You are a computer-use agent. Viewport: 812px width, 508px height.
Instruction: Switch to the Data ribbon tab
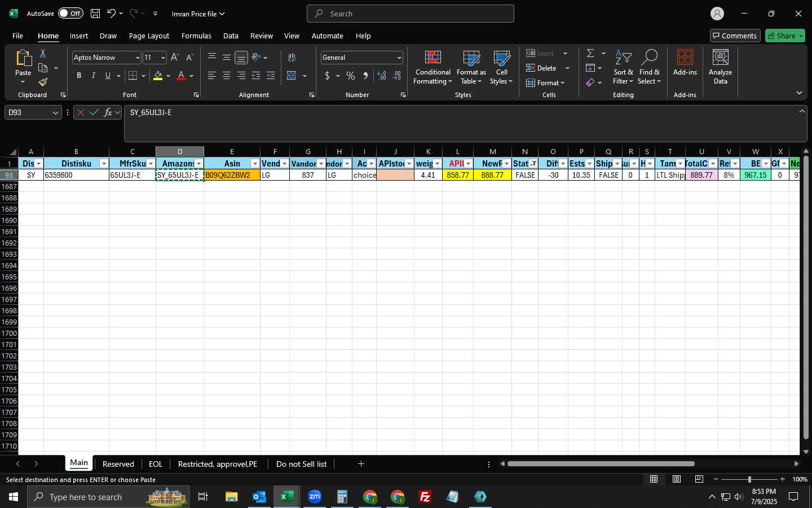tap(231, 36)
